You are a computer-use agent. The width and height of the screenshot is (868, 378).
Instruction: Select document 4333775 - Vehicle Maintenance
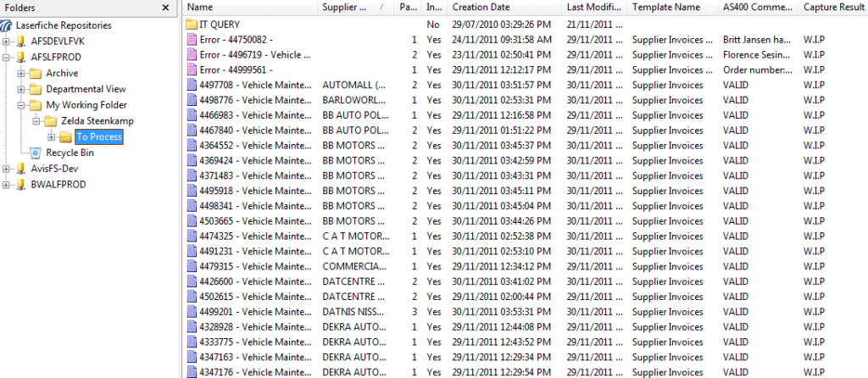coord(256,342)
